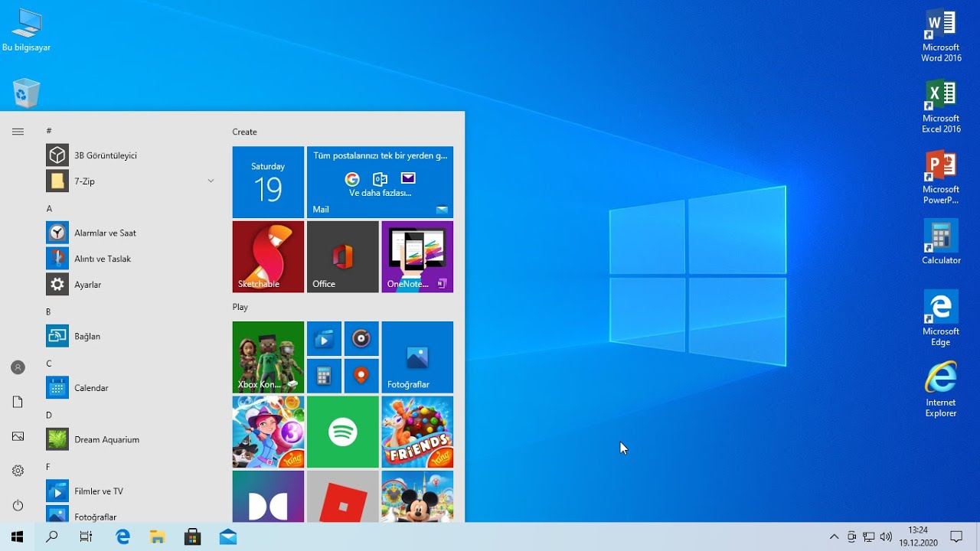The image size is (980, 551).
Task: Open Ayarlar from the app list
Action: [130, 285]
